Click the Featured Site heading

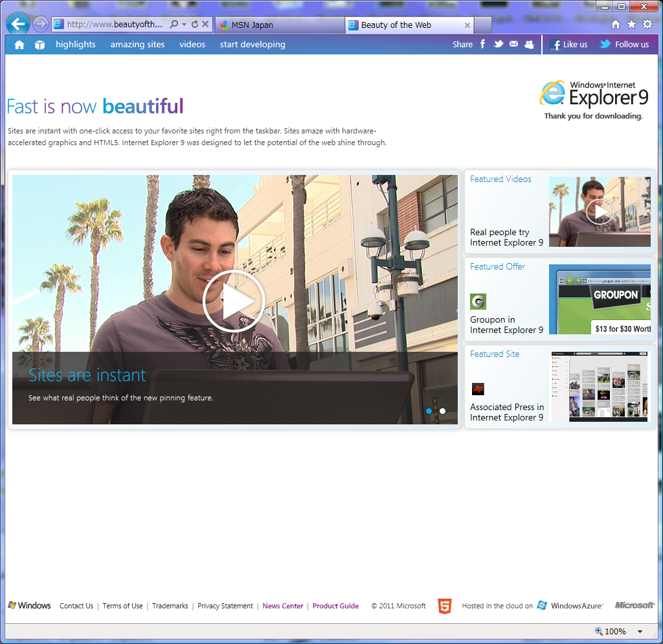click(495, 354)
